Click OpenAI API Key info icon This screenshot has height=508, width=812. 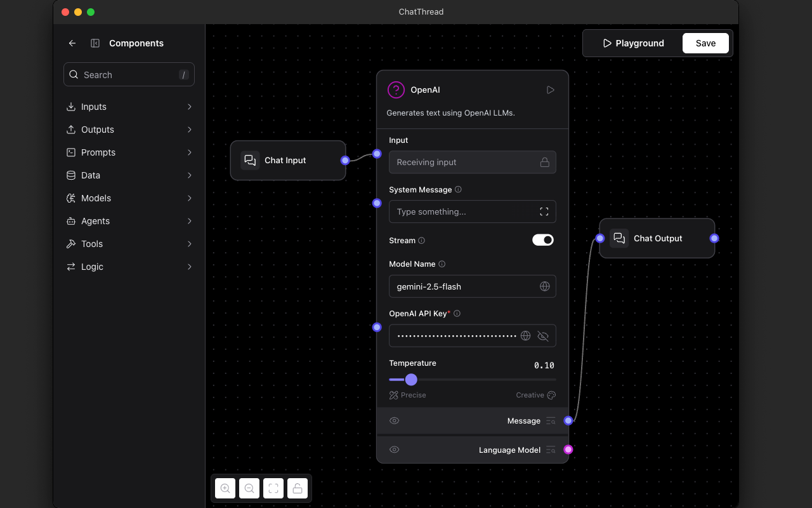click(x=457, y=314)
